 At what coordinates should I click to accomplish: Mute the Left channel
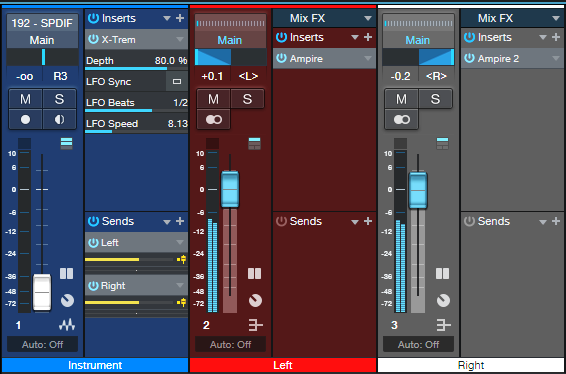coord(213,99)
